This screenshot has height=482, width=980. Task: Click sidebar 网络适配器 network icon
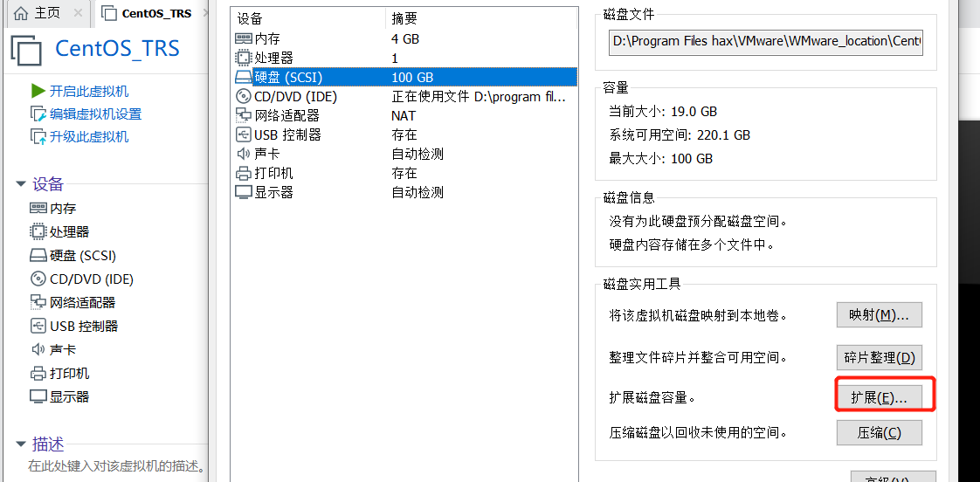click(38, 303)
